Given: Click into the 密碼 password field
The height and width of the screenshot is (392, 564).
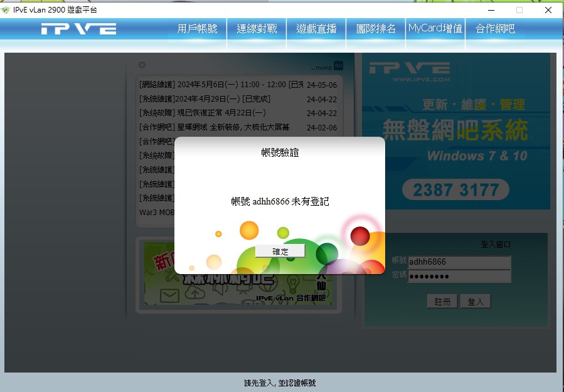Looking at the screenshot, I should click(459, 277).
